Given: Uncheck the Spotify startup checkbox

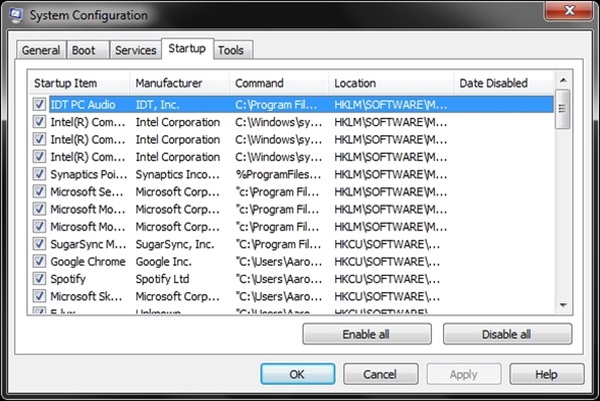Looking at the screenshot, I should 39,279.
